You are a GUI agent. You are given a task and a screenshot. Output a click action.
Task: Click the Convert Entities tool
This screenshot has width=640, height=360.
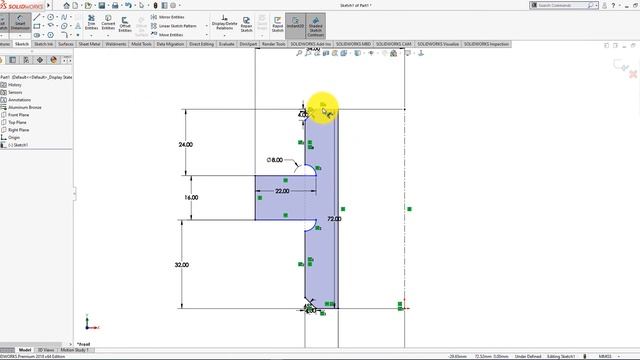(x=108, y=22)
